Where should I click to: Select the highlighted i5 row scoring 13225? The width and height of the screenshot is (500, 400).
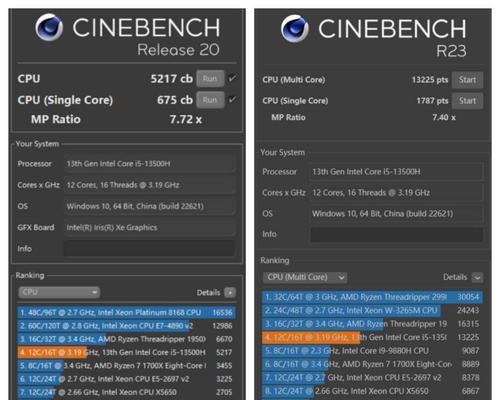click(373, 337)
